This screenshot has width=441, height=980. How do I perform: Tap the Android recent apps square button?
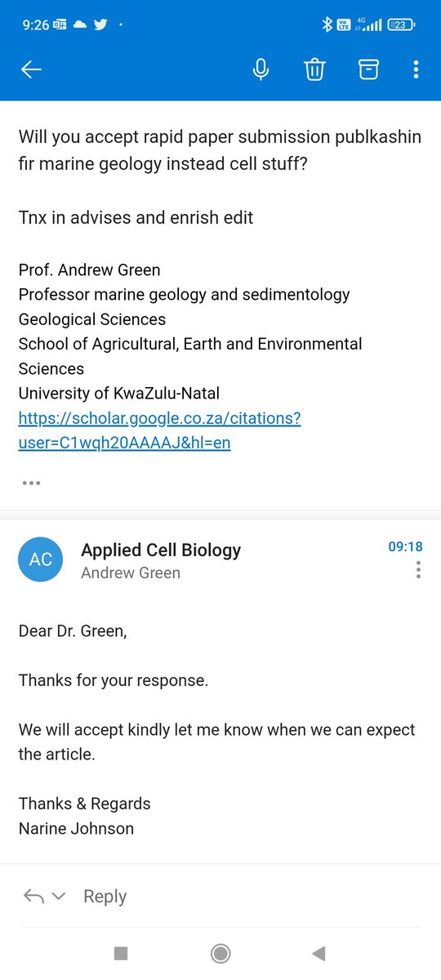[121, 953]
